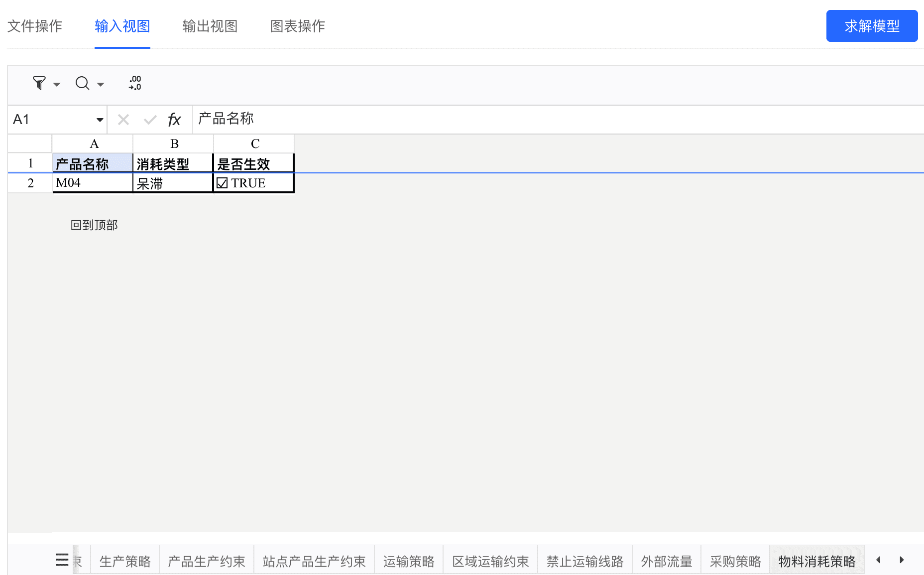Select the 是否生效 header cell
The width and height of the screenshot is (924, 575).
tap(254, 163)
